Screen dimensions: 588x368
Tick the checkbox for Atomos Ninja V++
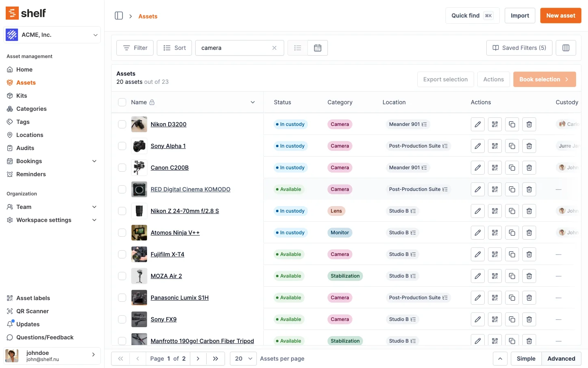[122, 233]
